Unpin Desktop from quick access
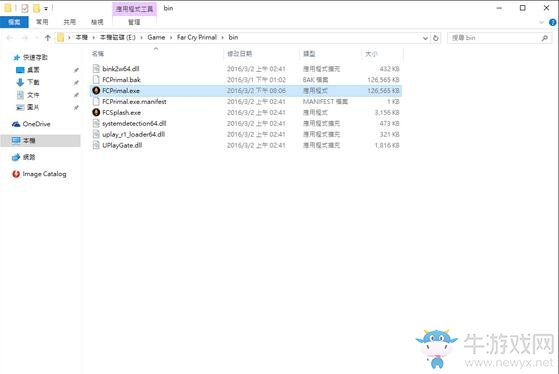This screenshot has width=559, height=374. point(76,70)
